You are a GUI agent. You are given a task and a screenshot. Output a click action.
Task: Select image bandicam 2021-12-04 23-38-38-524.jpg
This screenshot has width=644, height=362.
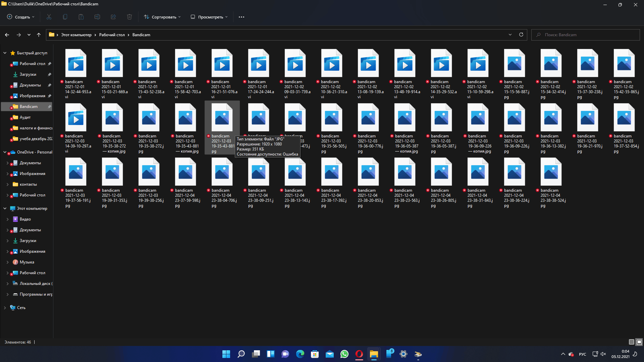tap(551, 182)
